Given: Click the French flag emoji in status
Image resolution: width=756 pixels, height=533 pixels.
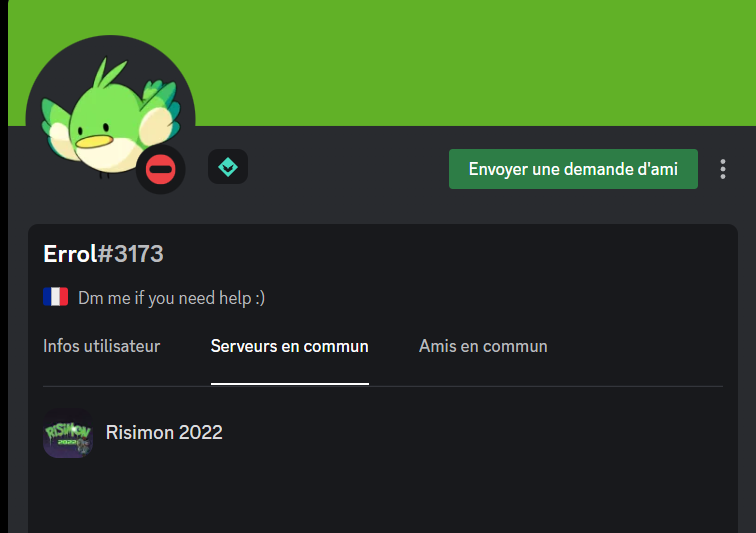Looking at the screenshot, I should tap(55, 297).
